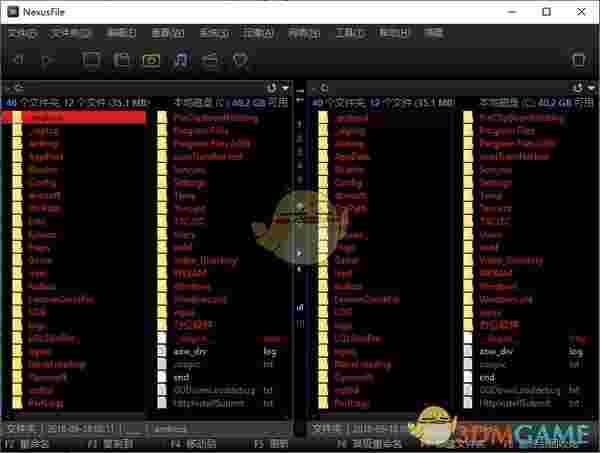This screenshot has width=600, height=453.
Task: Click the F5 button in bottom function bar
Action: (x=271, y=444)
